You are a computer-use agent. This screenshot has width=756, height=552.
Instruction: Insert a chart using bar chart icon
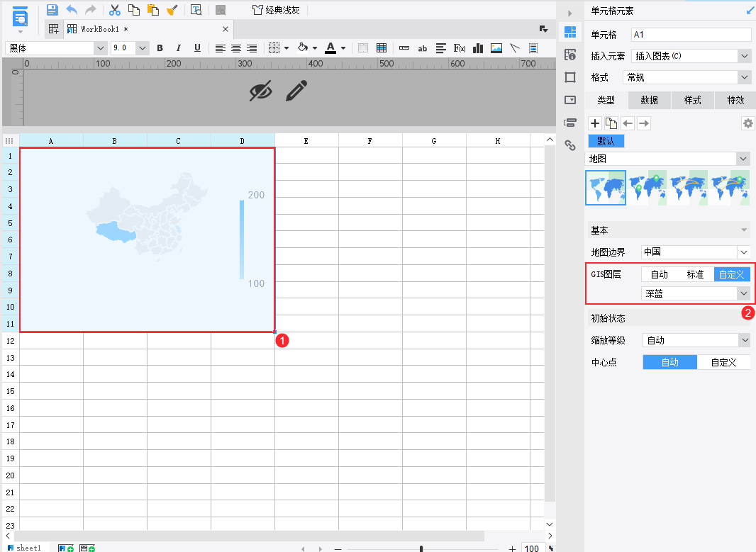(478, 48)
